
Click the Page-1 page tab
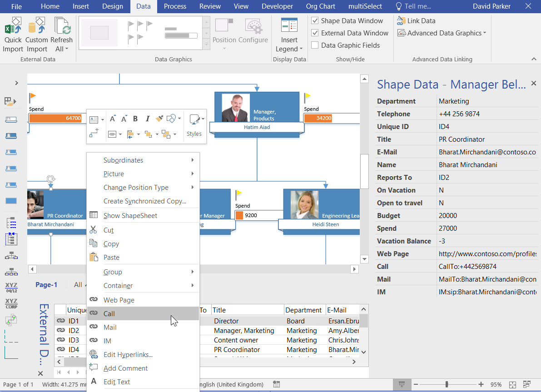coord(46,284)
